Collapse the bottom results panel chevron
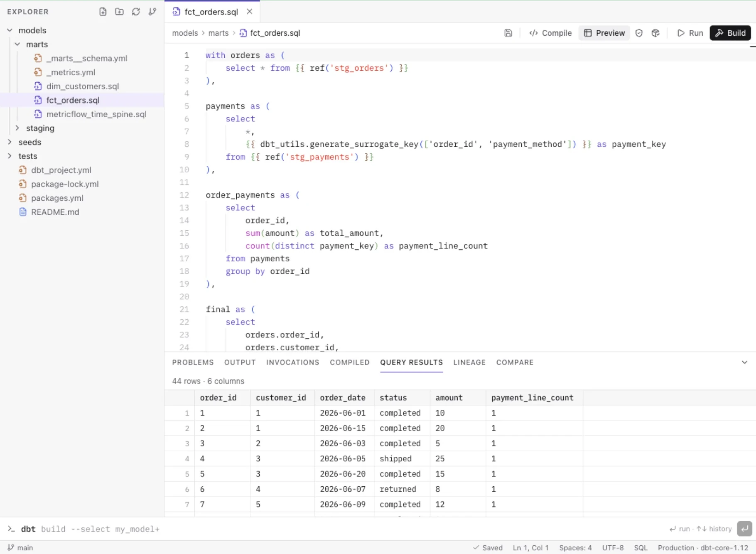This screenshot has height=554, width=756. pyautogui.click(x=744, y=362)
